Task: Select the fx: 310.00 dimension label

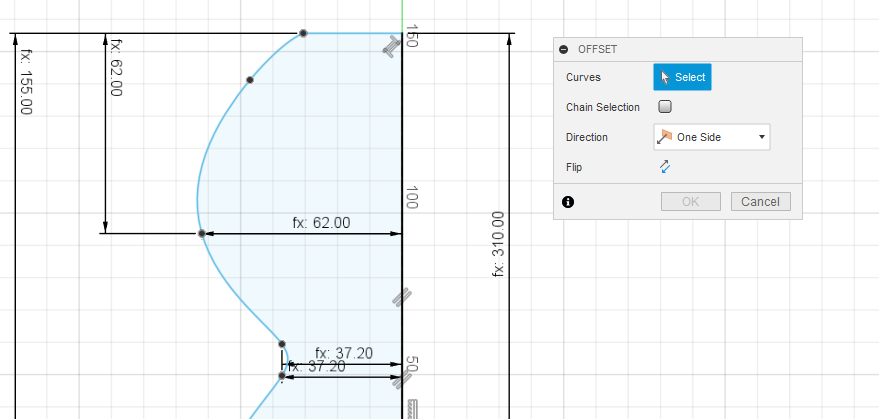Action: tap(498, 244)
